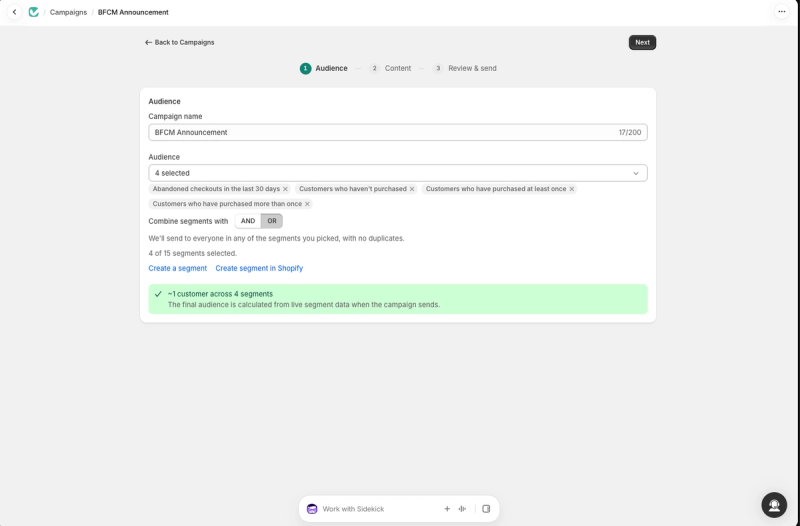Screen dimensions: 800x526
Task: Open Campaigns in the breadcrumb
Action: pyautogui.click(x=68, y=12)
